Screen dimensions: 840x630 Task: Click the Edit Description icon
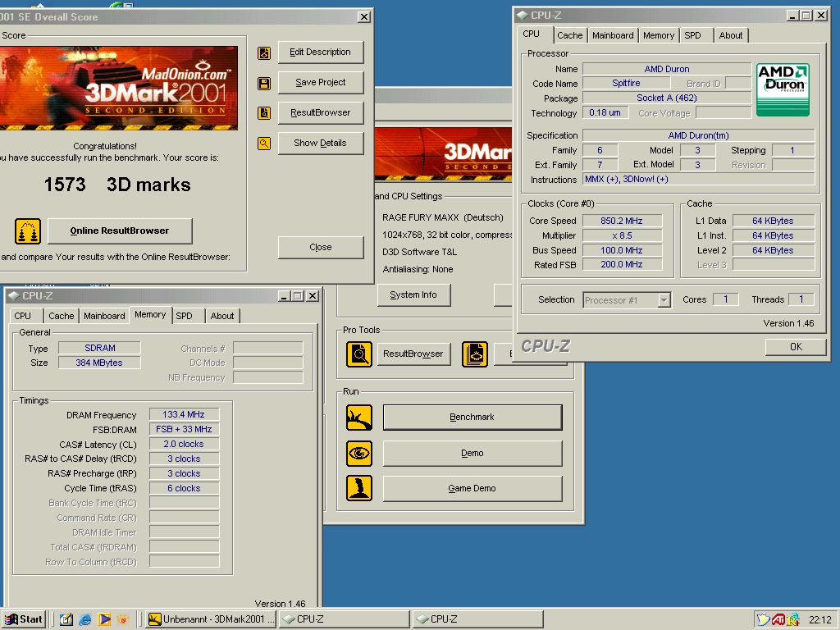(x=264, y=53)
